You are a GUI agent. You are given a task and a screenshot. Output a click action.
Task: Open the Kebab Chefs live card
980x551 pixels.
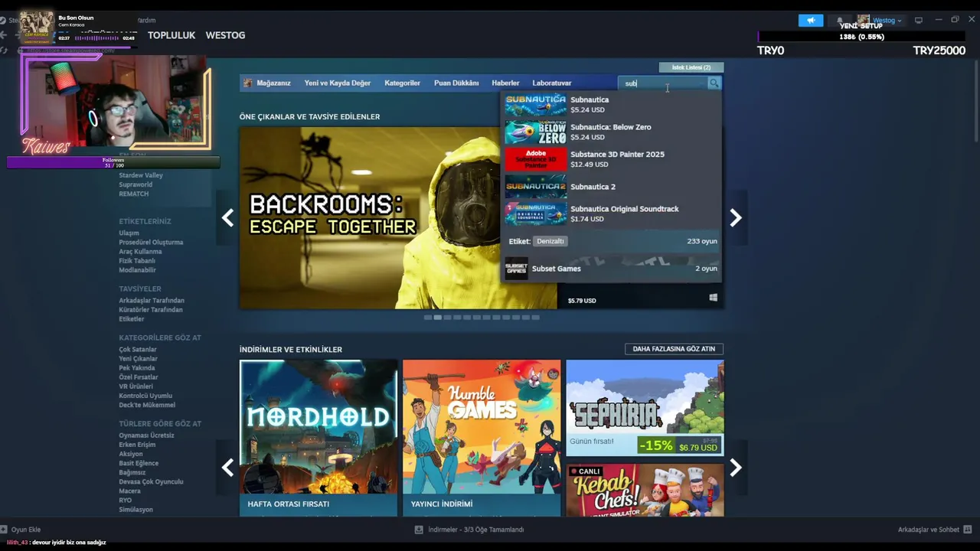click(x=645, y=490)
